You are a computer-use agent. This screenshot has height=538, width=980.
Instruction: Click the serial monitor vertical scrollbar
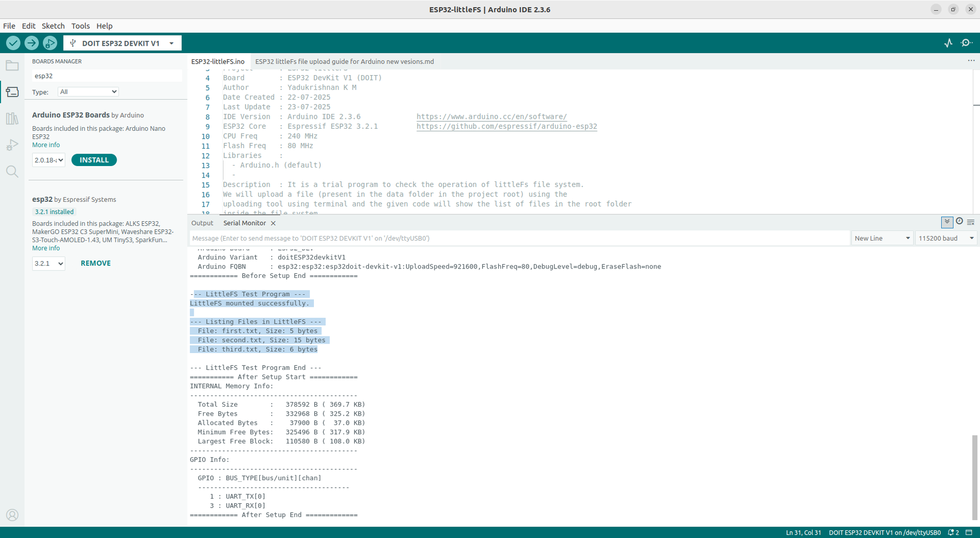click(x=975, y=477)
